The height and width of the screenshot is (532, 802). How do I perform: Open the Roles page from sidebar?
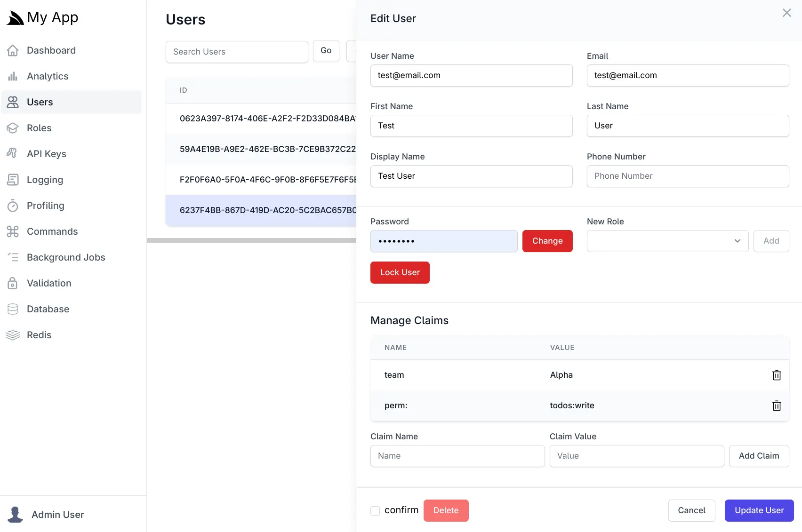39,128
